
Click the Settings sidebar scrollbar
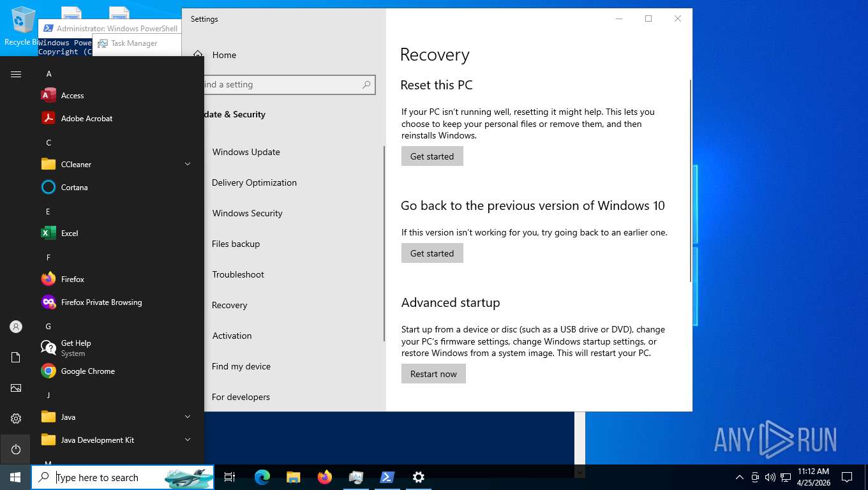coord(384,244)
